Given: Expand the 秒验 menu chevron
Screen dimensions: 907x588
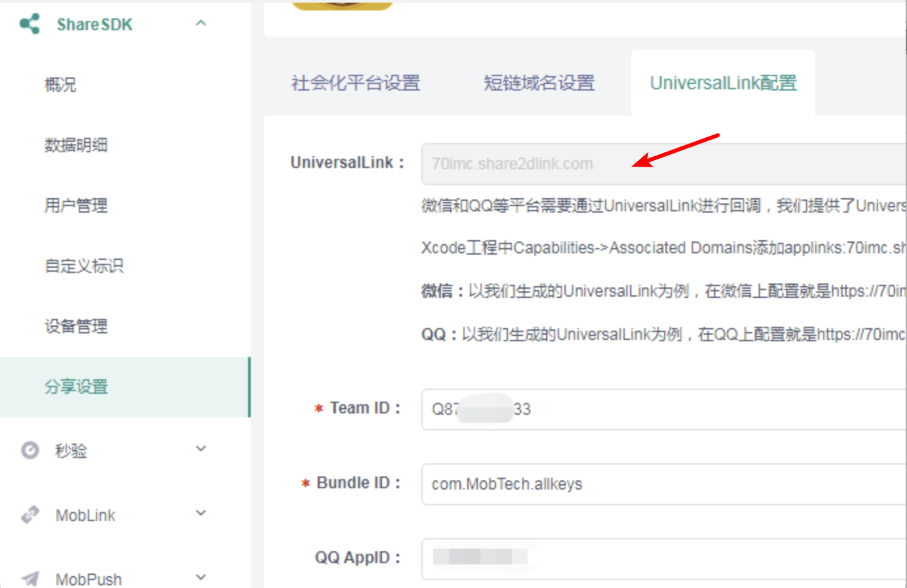Looking at the screenshot, I should point(201,449).
